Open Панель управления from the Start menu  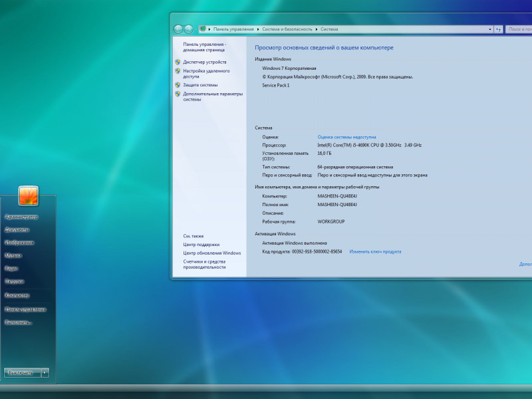pyautogui.click(x=25, y=309)
